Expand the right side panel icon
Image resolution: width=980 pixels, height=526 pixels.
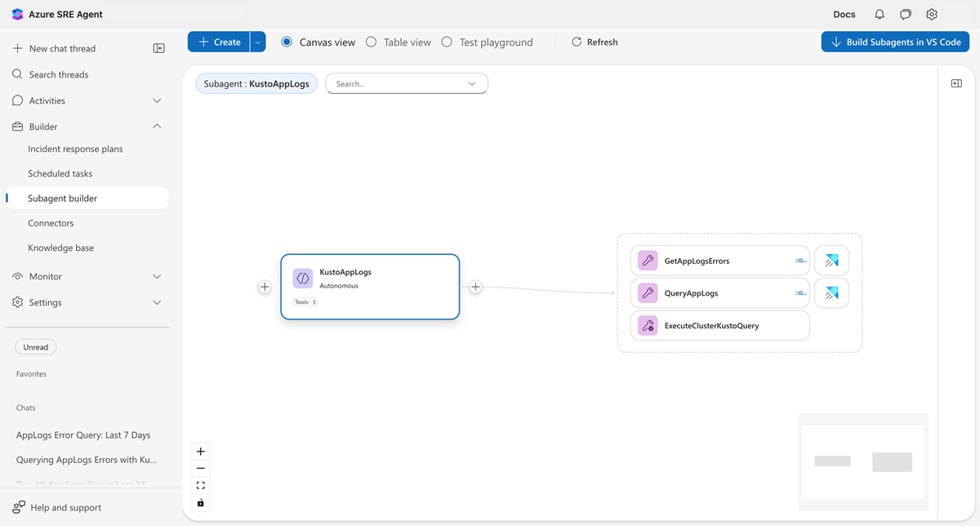click(x=956, y=83)
